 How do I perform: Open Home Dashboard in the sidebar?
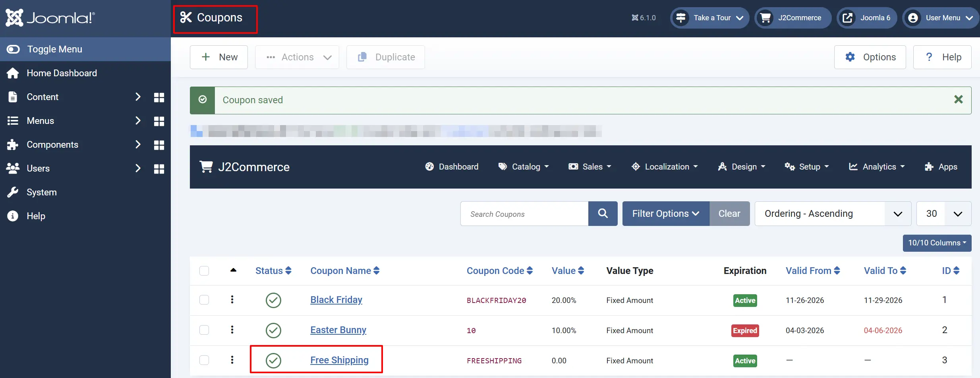[x=62, y=73]
